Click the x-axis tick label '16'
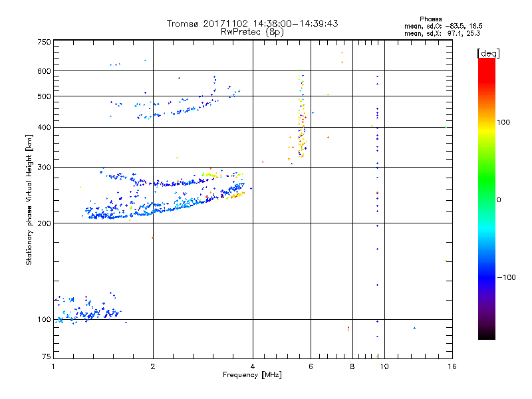The image size is (532, 399). 452,366
